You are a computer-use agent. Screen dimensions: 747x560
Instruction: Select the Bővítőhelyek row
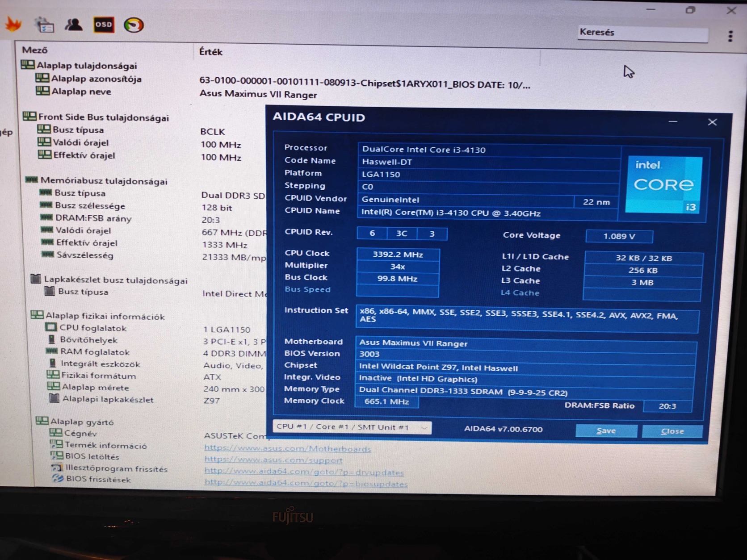[82, 340]
